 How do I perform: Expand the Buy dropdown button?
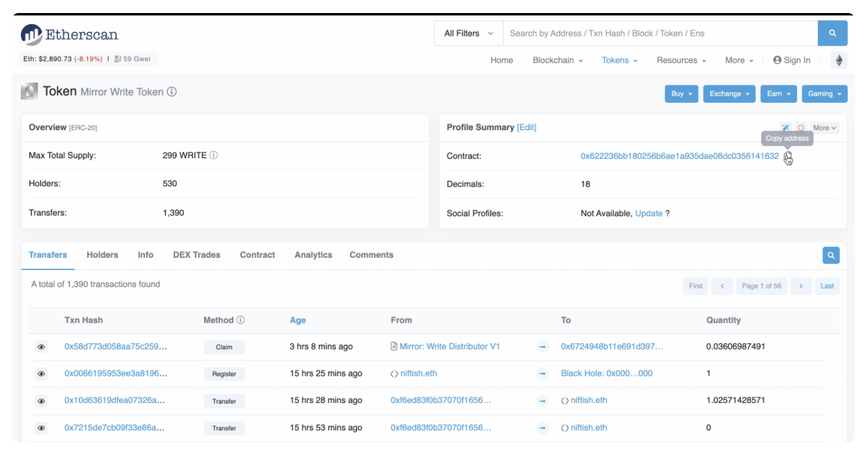coord(681,94)
